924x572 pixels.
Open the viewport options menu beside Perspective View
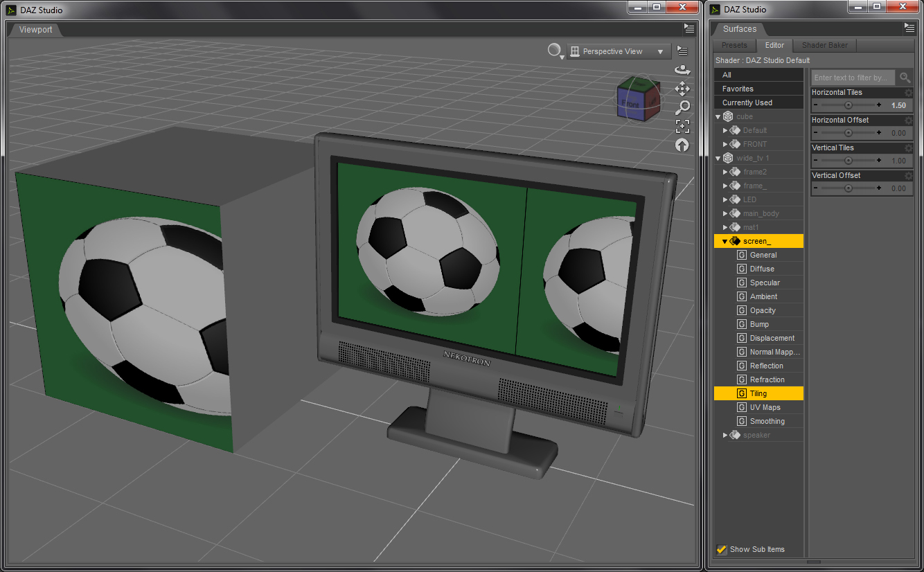(x=682, y=51)
